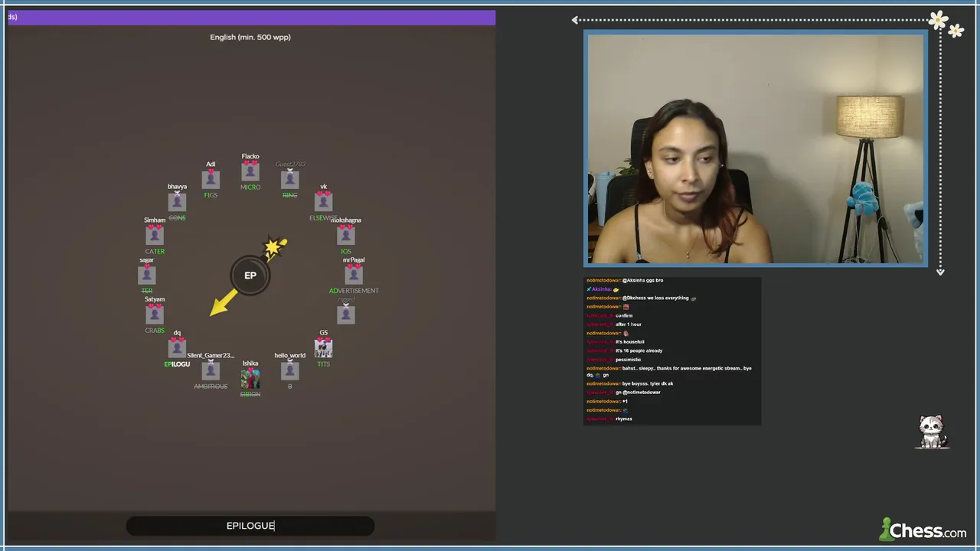The width and height of the screenshot is (980, 551).
Task: Click the word MICRO under Flacko
Action: tap(250, 187)
